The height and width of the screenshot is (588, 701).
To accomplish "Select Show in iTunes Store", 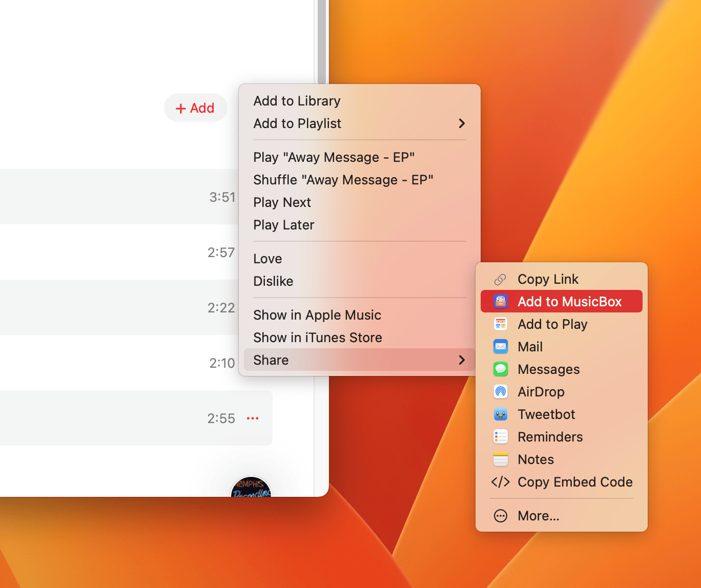I will 318,338.
